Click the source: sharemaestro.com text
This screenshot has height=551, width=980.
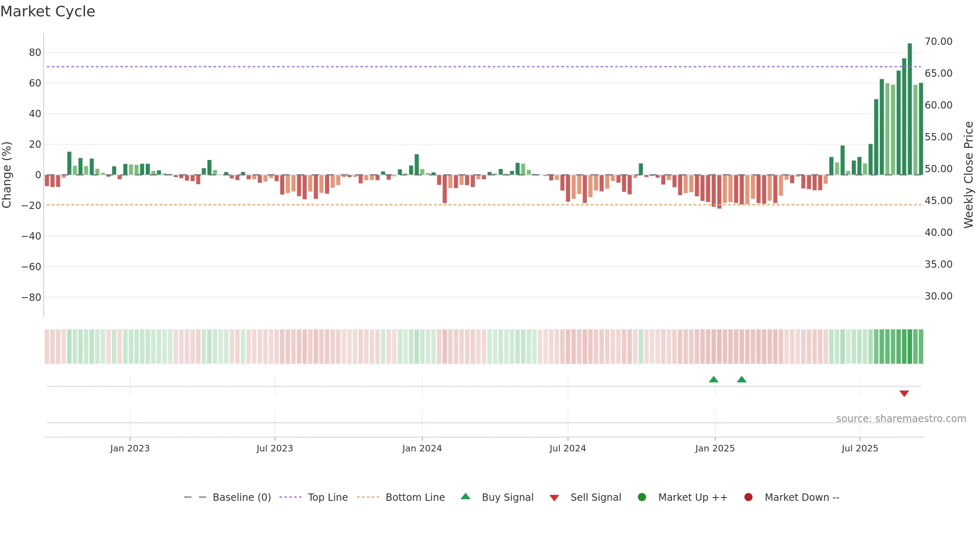pyautogui.click(x=901, y=419)
